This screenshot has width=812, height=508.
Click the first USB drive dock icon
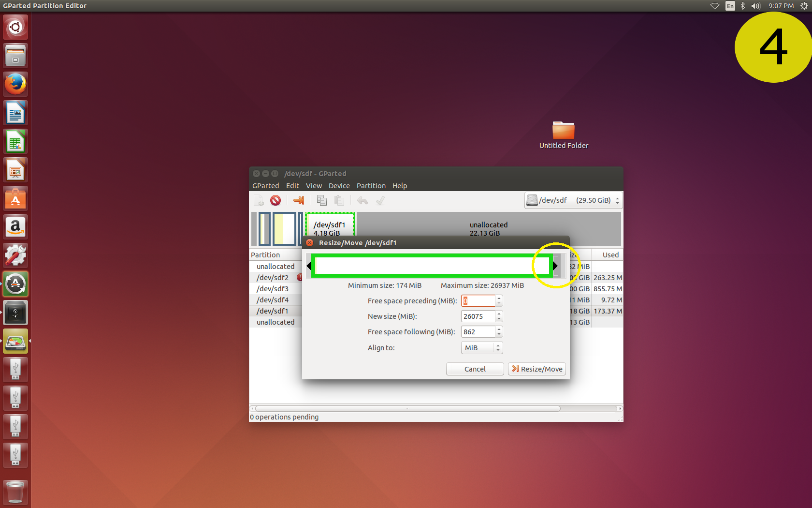[x=15, y=370]
